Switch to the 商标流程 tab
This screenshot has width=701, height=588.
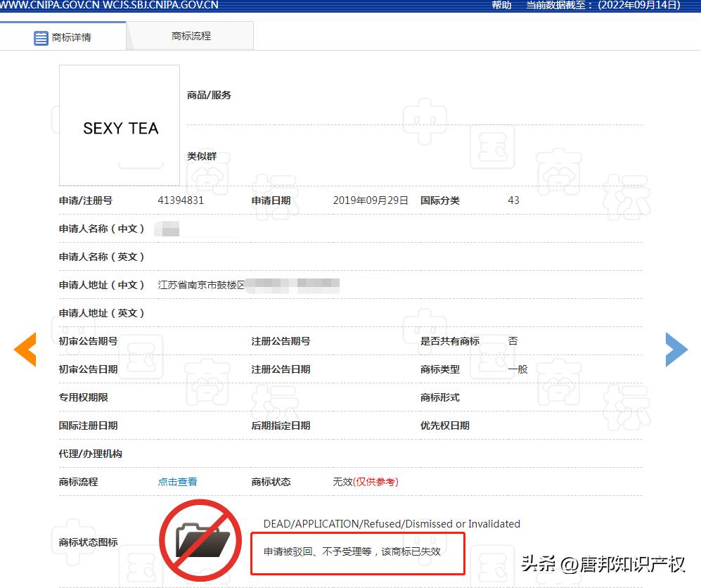point(190,34)
